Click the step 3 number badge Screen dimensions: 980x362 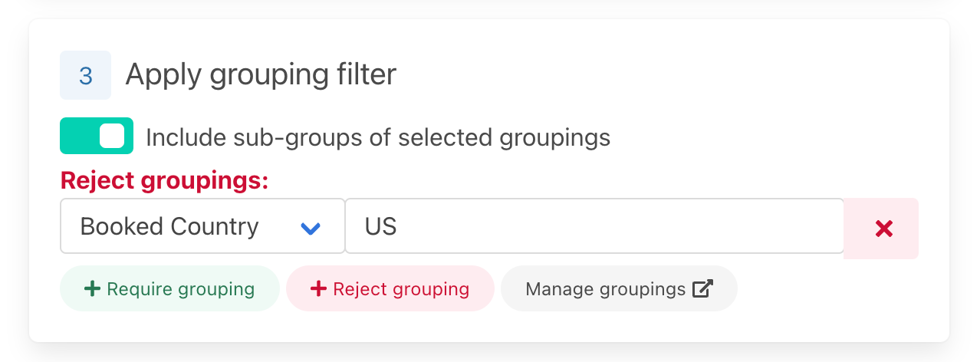[86, 75]
